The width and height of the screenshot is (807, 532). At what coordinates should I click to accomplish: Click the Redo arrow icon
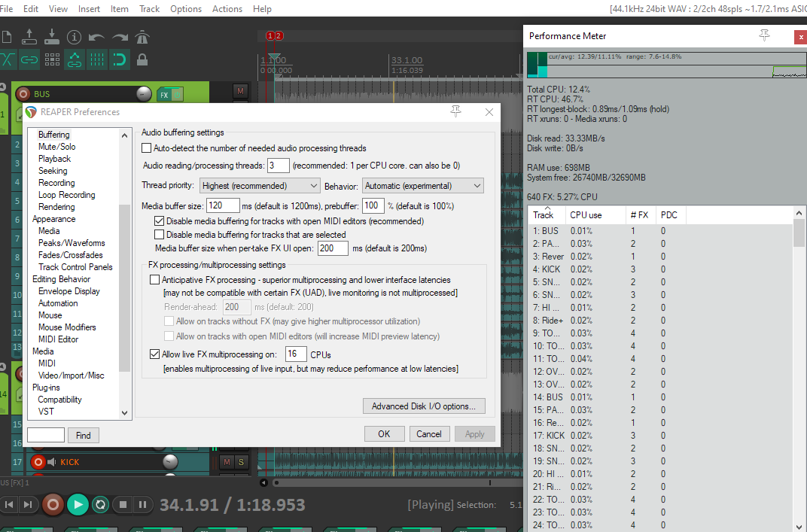click(120, 37)
